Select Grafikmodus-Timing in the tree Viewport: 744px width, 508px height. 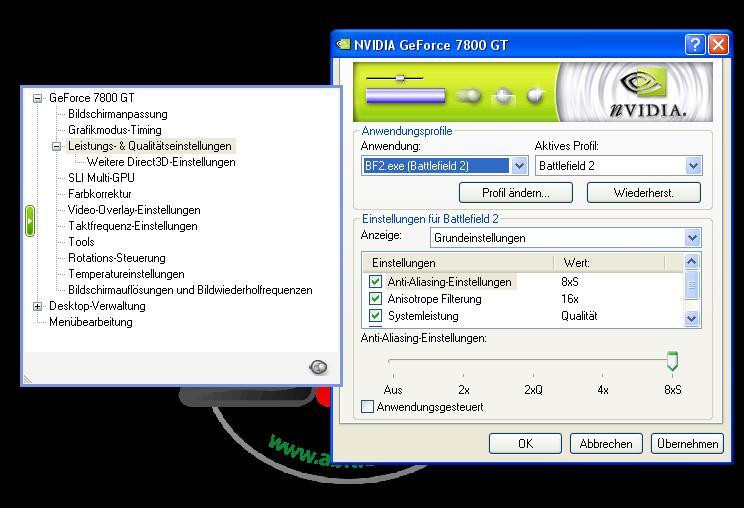point(115,130)
